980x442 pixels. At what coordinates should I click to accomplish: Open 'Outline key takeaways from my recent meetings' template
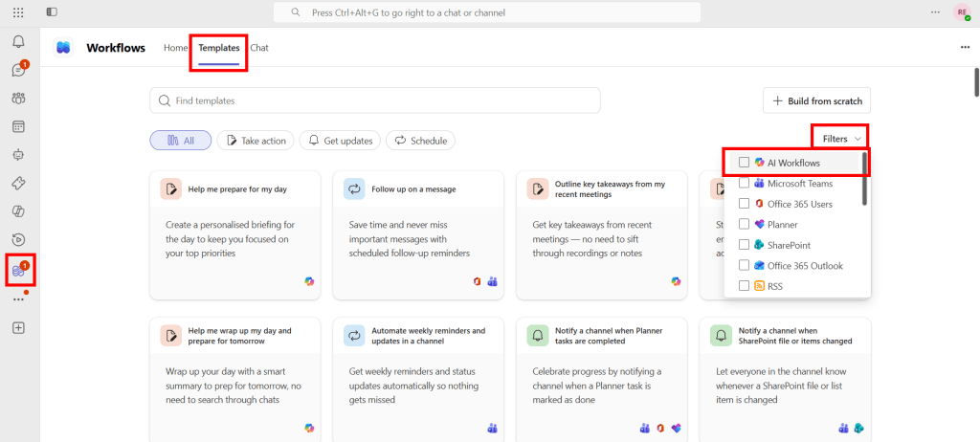(x=602, y=235)
